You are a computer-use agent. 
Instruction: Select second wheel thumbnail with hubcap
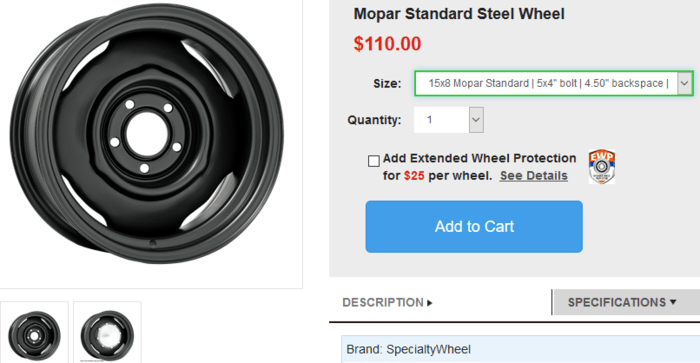coord(107,333)
